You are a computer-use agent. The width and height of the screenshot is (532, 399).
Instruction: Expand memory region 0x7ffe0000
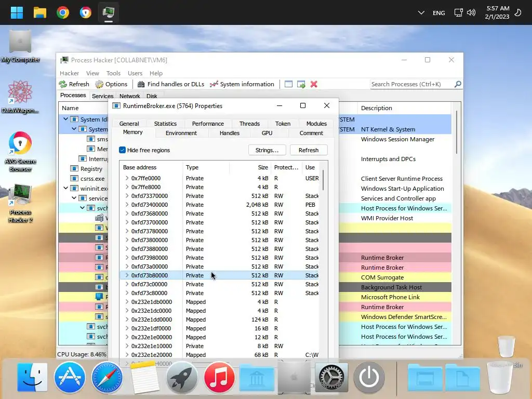coord(127,178)
